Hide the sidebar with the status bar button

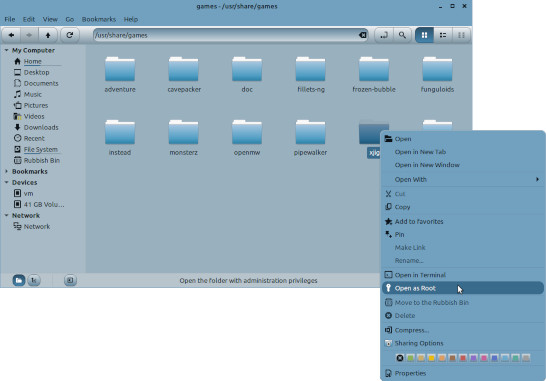(70, 280)
